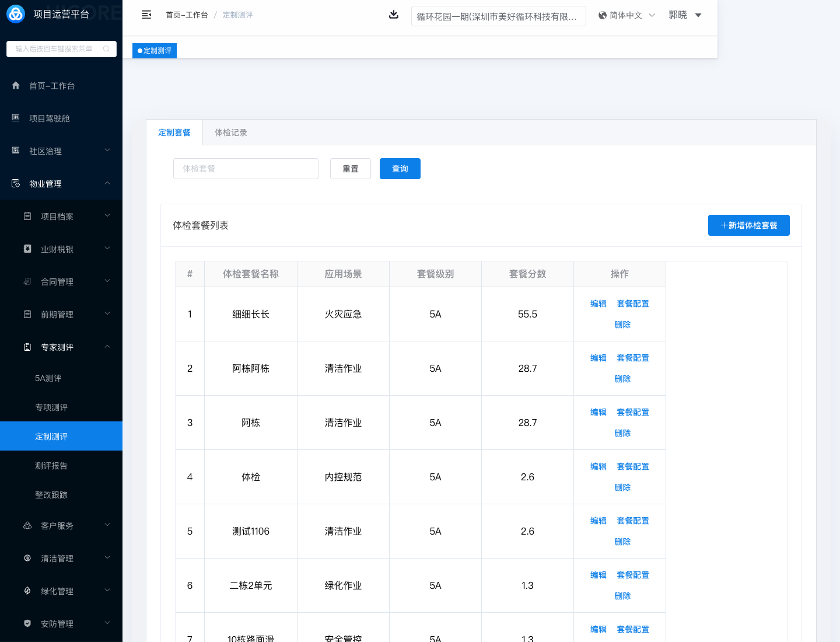Click the search icon in the menu search box
Screen dimensions: 840x642
[x=106, y=49]
